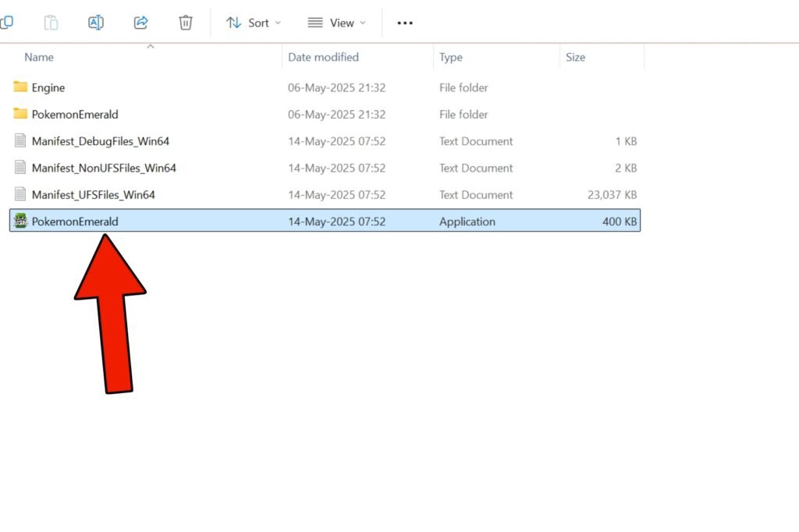Open the See more ellipsis menu
The image size is (799, 532).
pyautogui.click(x=405, y=23)
